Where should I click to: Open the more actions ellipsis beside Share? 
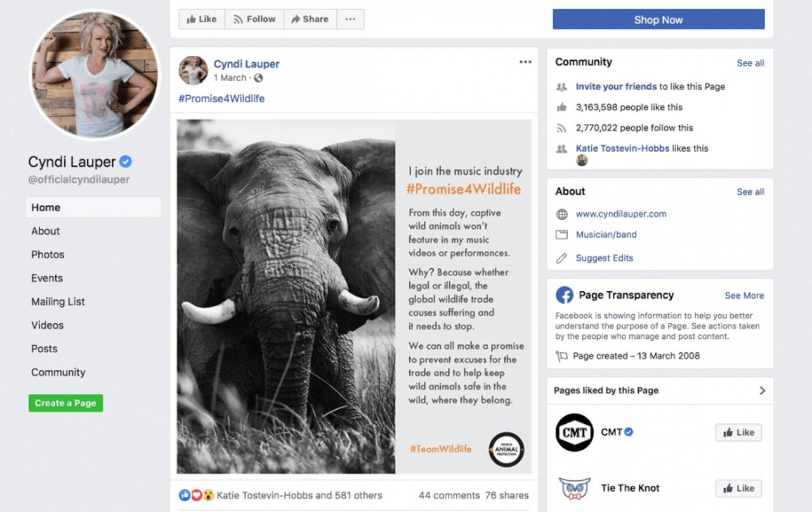(350, 19)
